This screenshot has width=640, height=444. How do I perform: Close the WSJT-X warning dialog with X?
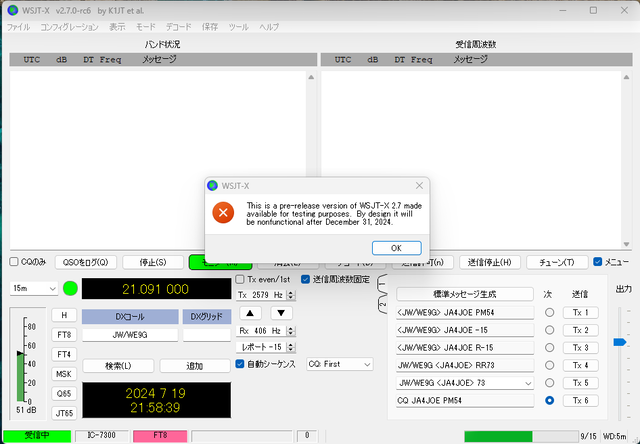tap(419, 186)
